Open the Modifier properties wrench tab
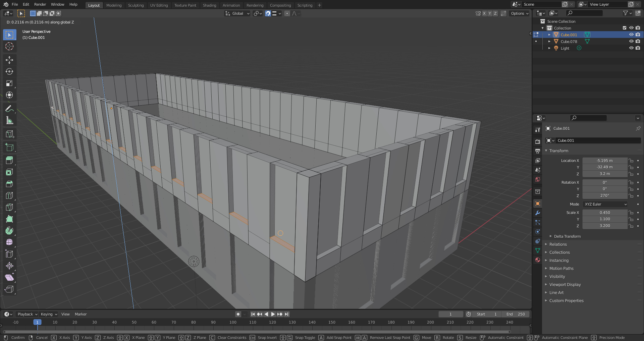 pos(538,213)
